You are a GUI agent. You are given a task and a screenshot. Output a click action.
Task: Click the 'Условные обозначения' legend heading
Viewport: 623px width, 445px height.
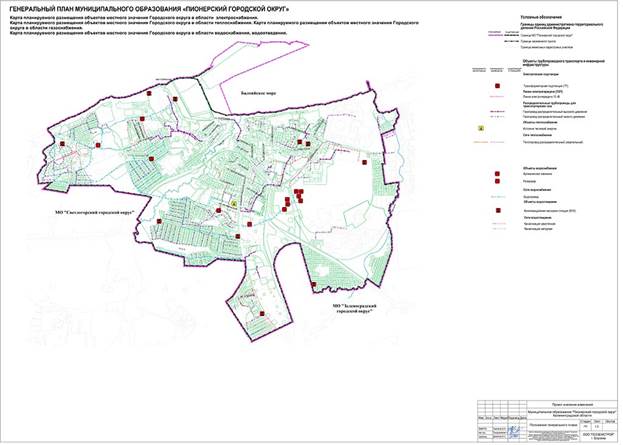pyautogui.click(x=540, y=17)
